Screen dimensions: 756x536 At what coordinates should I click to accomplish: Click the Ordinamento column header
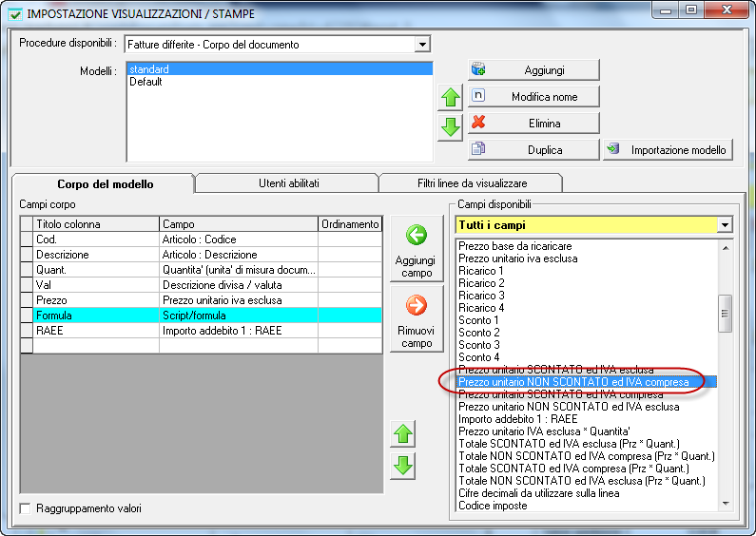[x=350, y=224]
